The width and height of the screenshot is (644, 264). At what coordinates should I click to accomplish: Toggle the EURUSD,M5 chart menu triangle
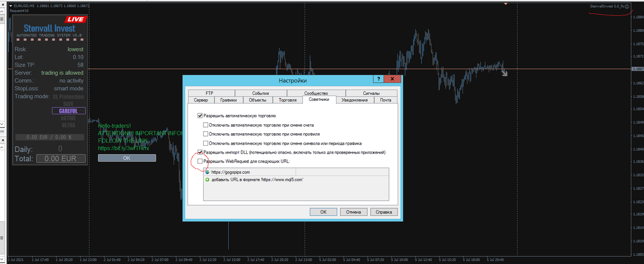pyautogui.click(x=11, y=5)
